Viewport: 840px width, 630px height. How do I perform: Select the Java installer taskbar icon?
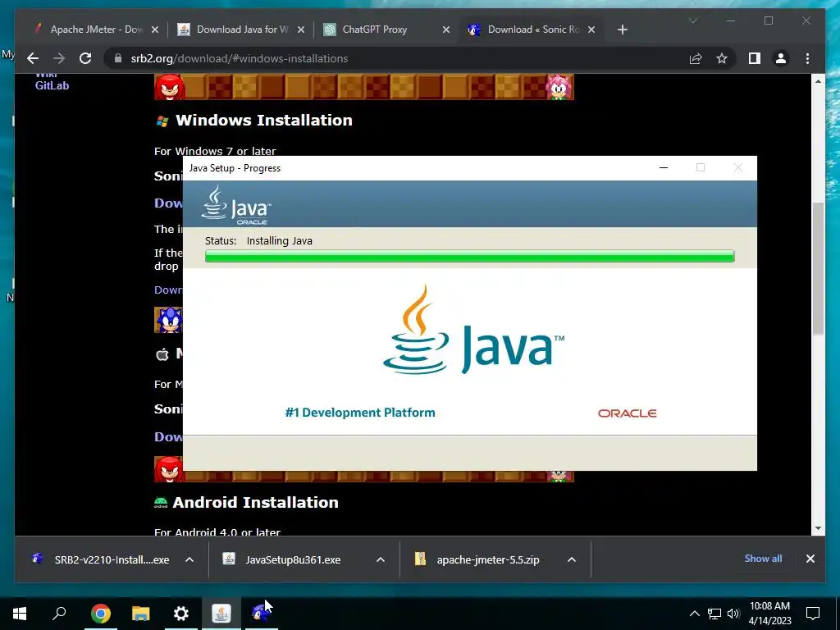click(x=221, y=614)
